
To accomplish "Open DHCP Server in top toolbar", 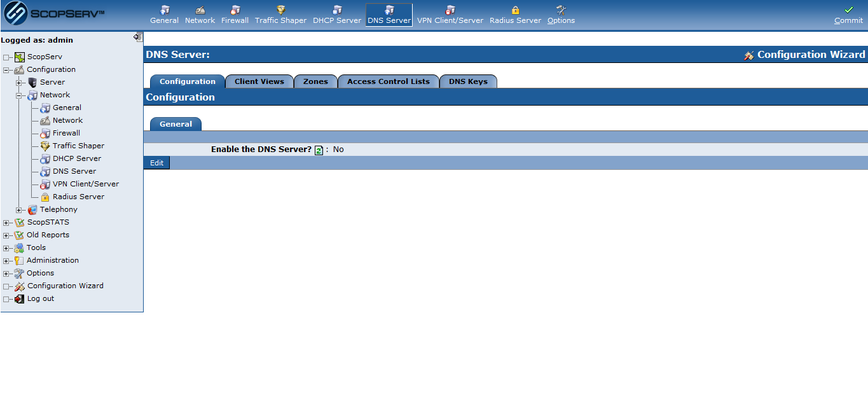I will 336,15.
